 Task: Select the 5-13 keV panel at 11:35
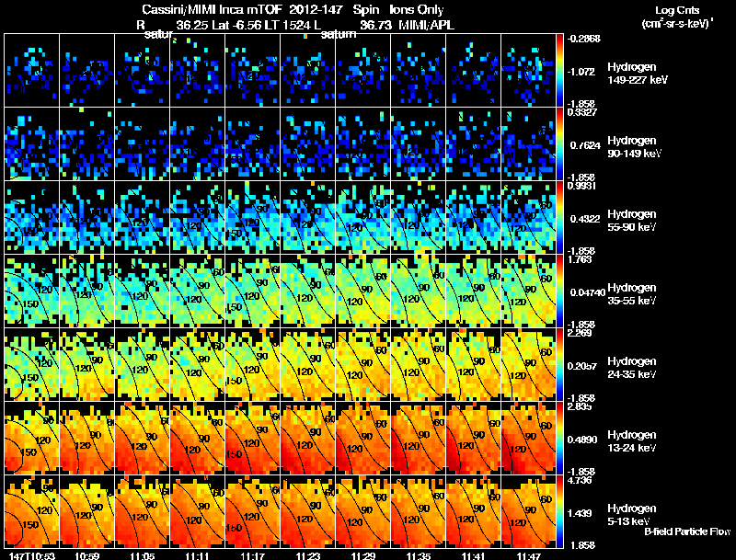(419, 512)
